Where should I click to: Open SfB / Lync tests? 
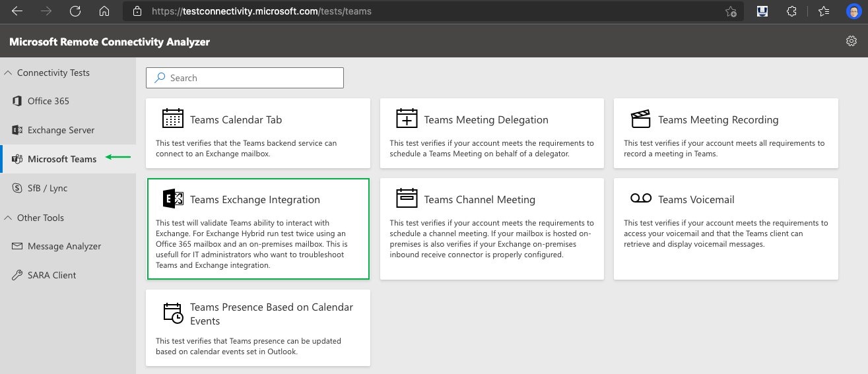(48, 188)
